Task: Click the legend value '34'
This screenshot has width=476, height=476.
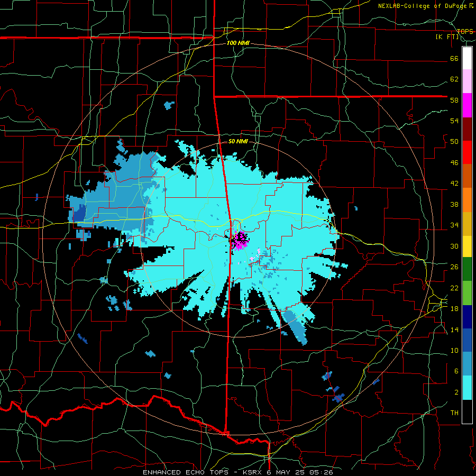Action: [x=454, y=225]
